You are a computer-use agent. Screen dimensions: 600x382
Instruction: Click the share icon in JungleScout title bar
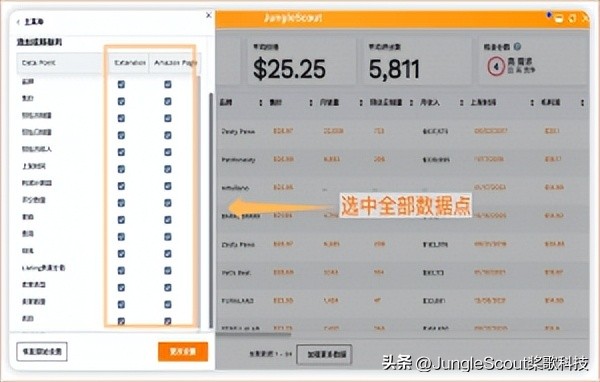click(572, 18)
